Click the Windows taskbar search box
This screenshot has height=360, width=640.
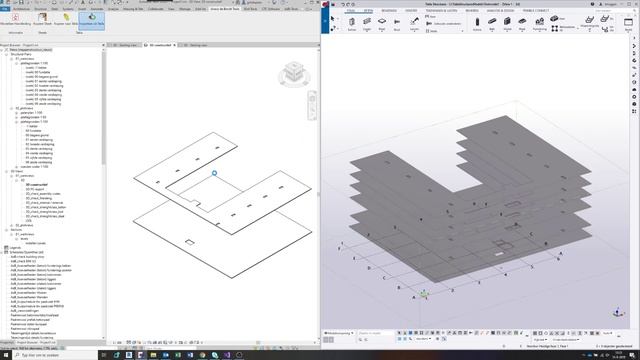[54, 355]
